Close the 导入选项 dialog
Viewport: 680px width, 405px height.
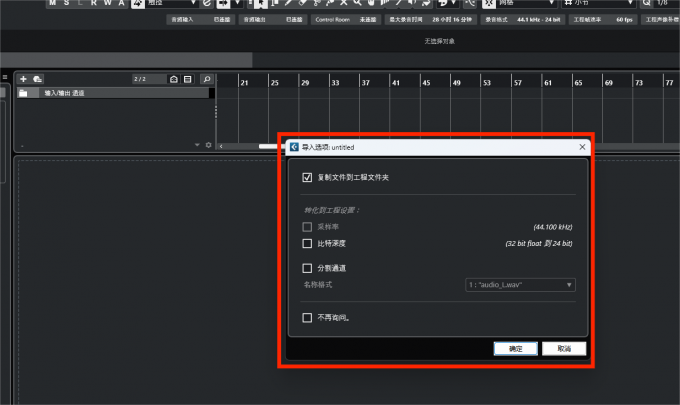click(x=582, y=147)
